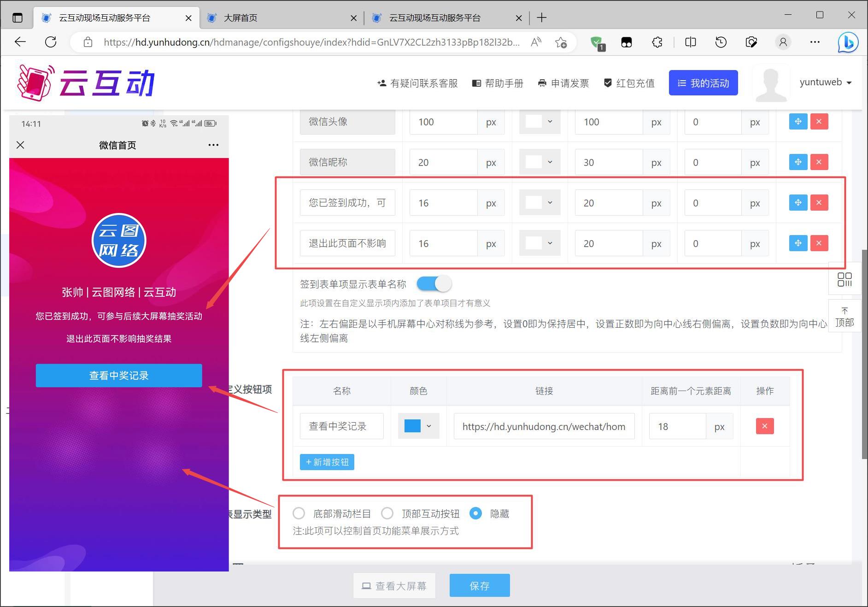This screenshot has width=868, height=607.
Task: Edit the button link URL field
Action: (x=544, y=426)
